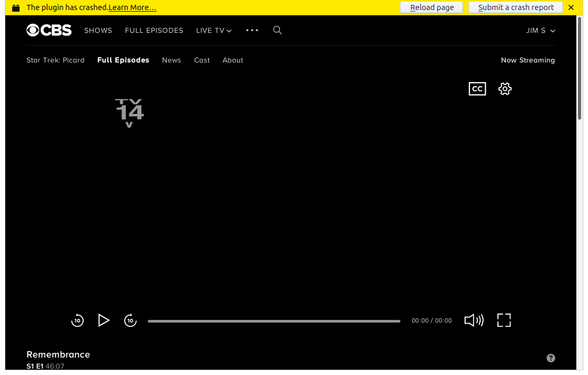This screenshot has width=588, height=375.
Task: Go to Shows in navigation
Action: [x=98, y=30]
